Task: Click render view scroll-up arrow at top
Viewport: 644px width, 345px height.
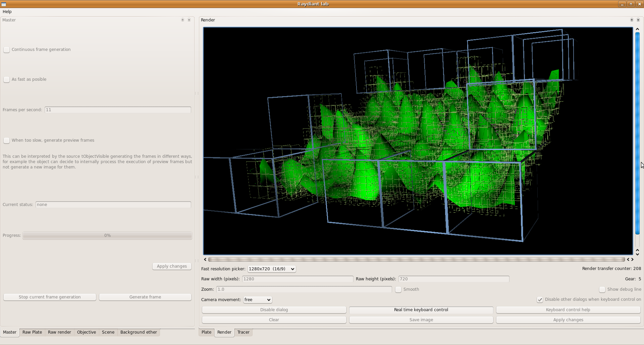Action: tap(637, 29)
